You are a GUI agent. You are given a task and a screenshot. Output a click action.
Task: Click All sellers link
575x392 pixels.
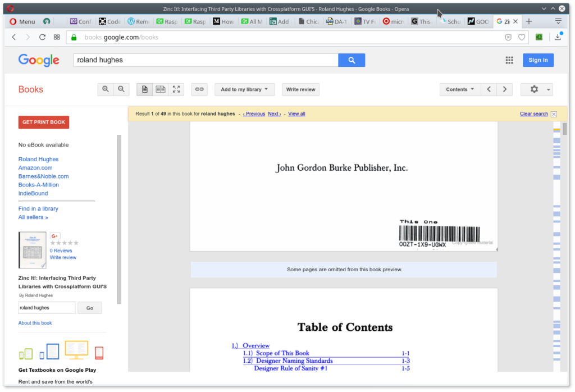(33, 217)
